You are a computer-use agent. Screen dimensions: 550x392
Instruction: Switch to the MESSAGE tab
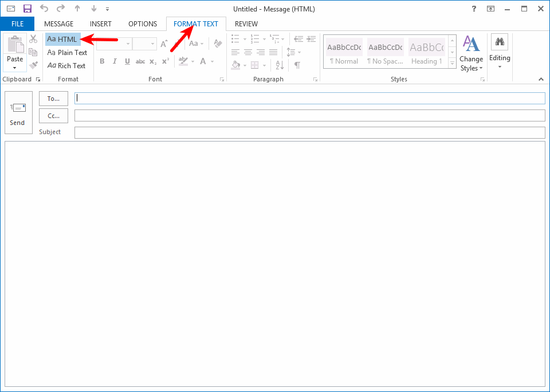pyautogui.click(x=58, y=24)
